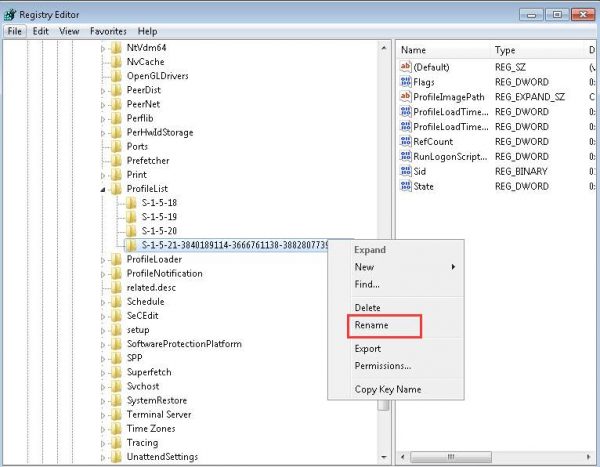This screenshot has width=600, height=467.
Task: Click the S-1-5-18 folder icon
Action: [131, 203]
